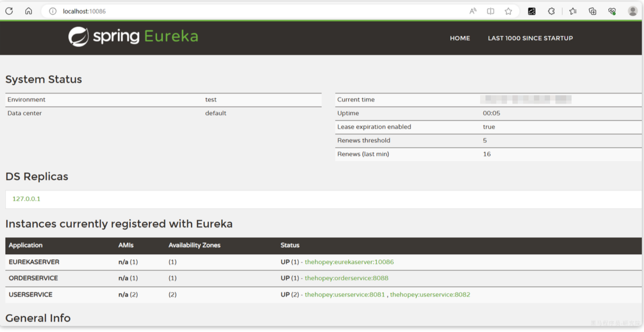This screenshot has height=332, width=644.
Task: Open LAST 1000 SINCE STARTUP page
Action: 530,38
